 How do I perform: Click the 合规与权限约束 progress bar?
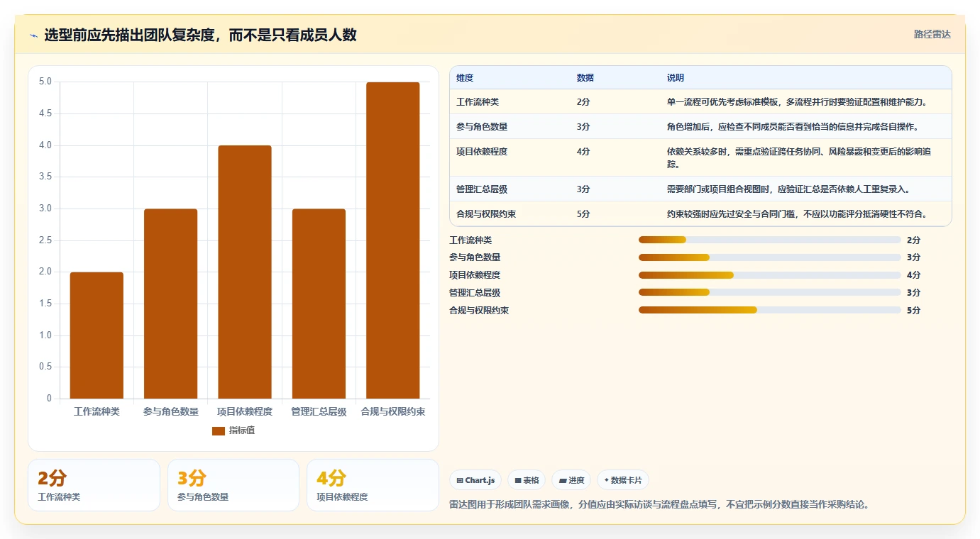[x=769, y=310]
